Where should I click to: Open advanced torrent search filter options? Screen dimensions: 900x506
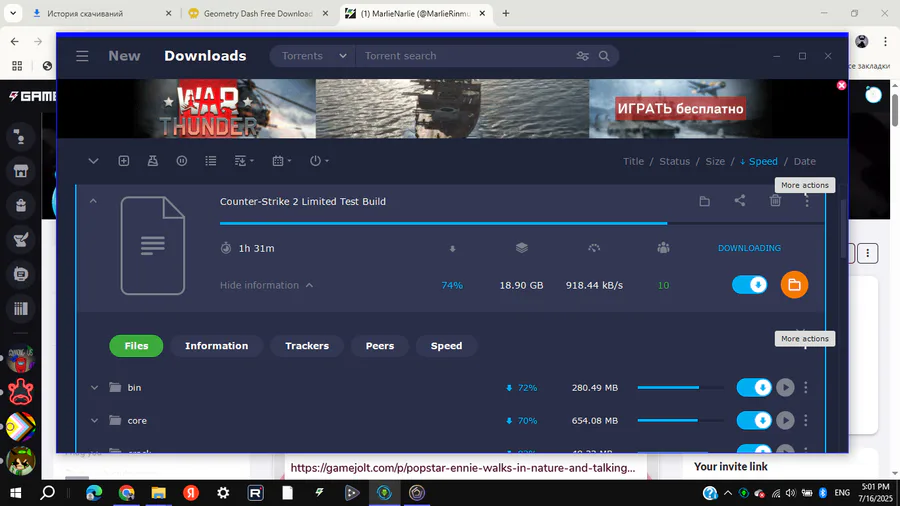(x=582, y=56)
